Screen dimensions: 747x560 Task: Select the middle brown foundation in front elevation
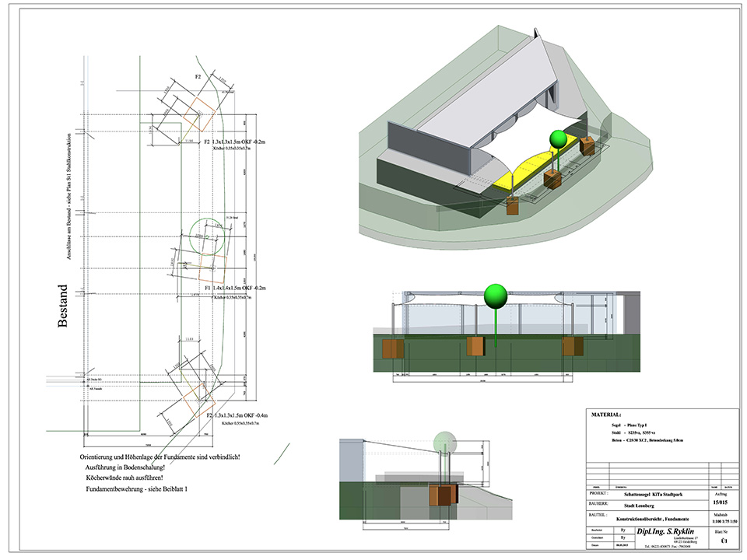pos(477,348)
